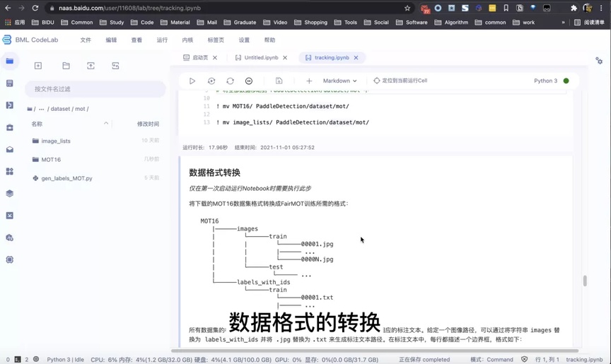Open the MOT16 folder

click(x=51, y=160)
